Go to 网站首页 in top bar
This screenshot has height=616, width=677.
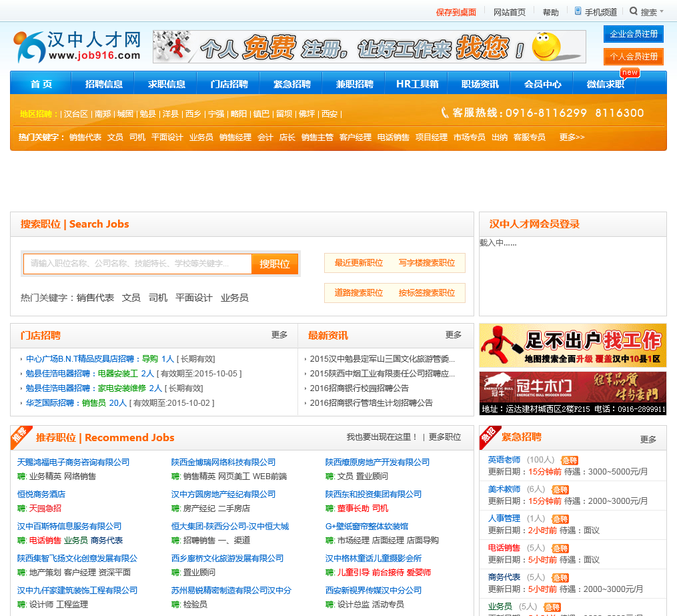(x=510, y=13)
